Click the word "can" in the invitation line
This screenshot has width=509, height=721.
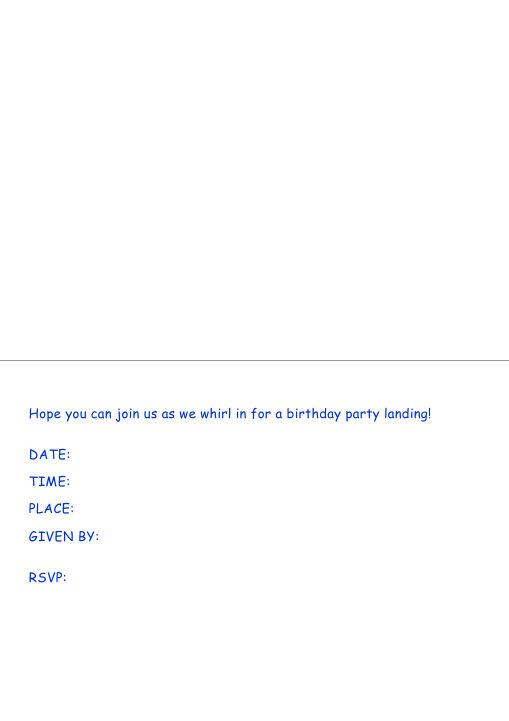pos(101,414)
